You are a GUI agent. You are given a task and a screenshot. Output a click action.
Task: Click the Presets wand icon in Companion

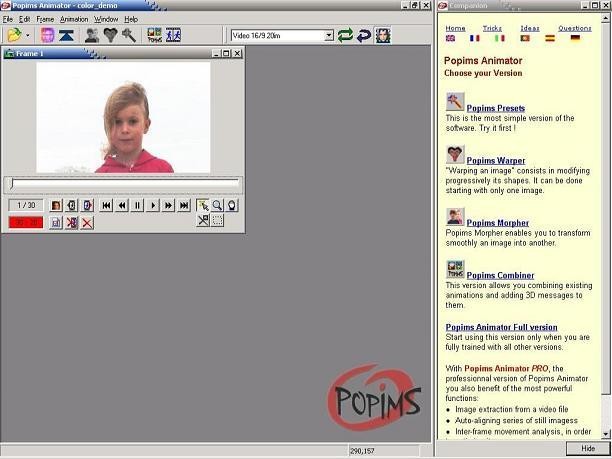tap(455, 102)
